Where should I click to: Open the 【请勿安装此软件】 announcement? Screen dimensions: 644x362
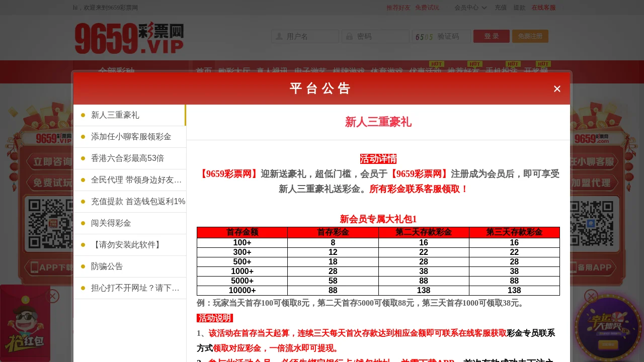[x=130, y=245]
